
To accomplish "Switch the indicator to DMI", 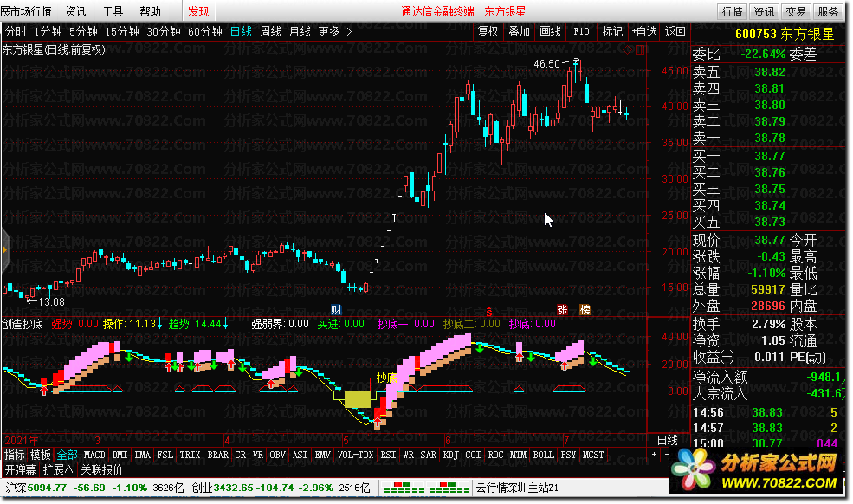I will tap(120, 455).
